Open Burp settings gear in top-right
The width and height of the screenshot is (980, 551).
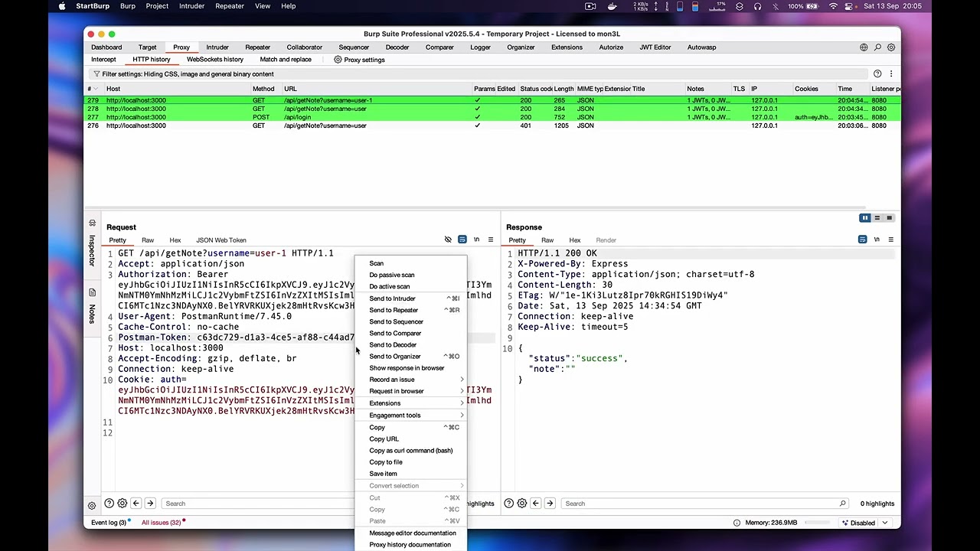[891, 47]
